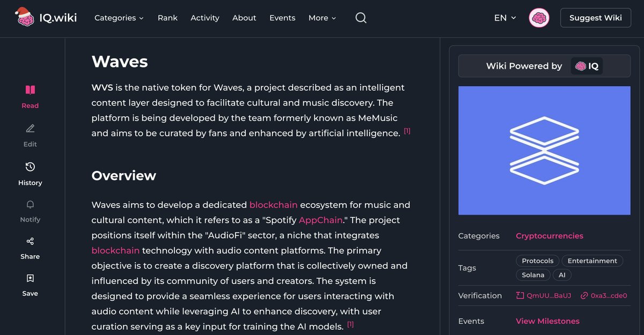Click the Save bookmark icon

pos(30,278)
